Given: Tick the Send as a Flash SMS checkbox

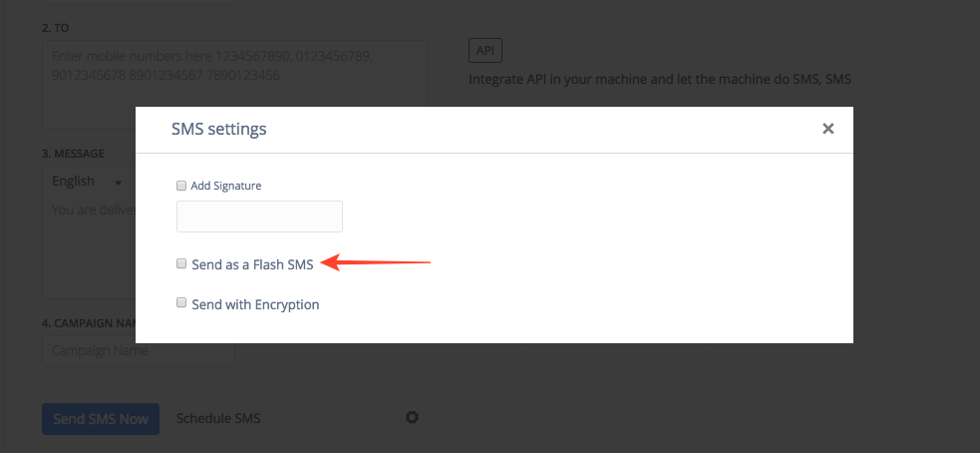Looking at the screenshot, I should 181,264.
